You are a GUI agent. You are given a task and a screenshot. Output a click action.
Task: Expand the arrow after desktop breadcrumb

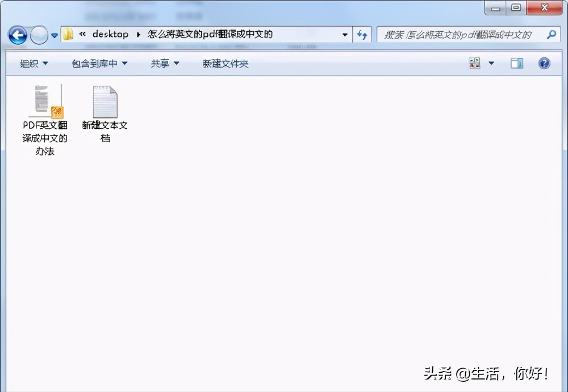(138, 35)
